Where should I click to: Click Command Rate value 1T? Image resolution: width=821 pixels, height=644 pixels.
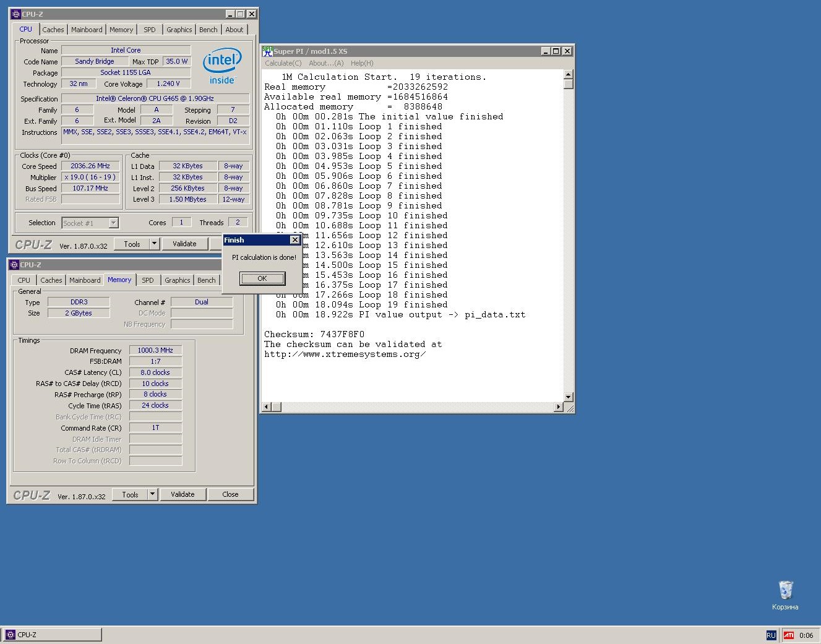[155, 427]
